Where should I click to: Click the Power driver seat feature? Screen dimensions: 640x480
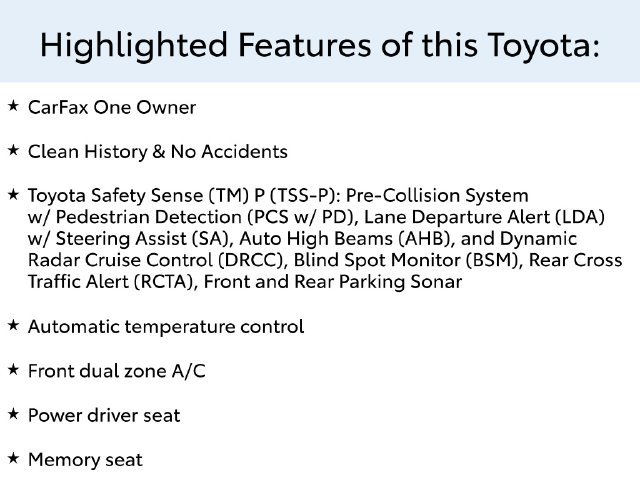coord(104,415)
